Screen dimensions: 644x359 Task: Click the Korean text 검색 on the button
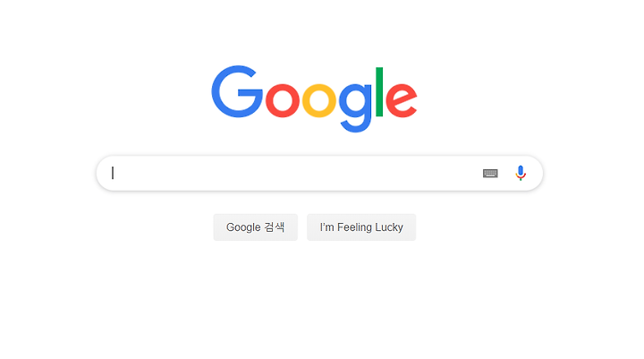275,227
